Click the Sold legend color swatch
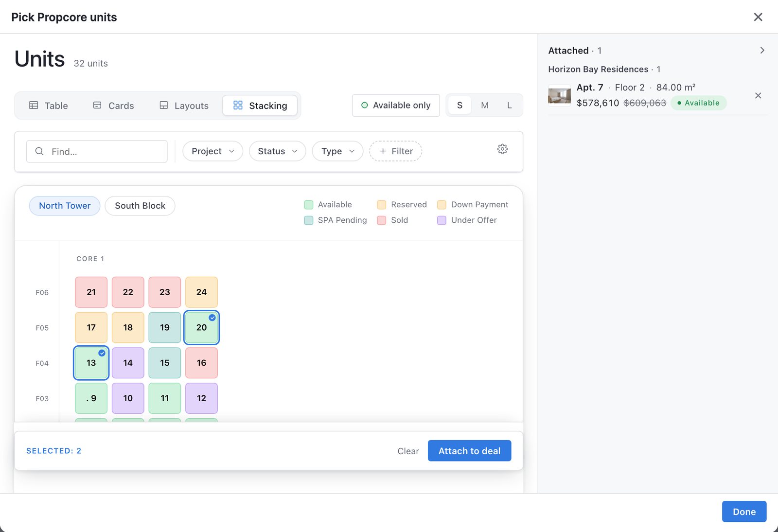Screen dimensions: 778x532 (382, 220)
